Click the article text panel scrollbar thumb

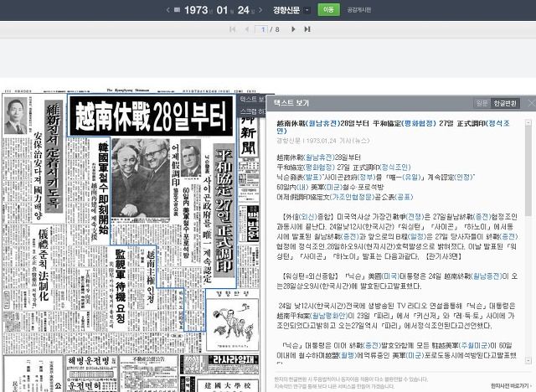click(528, 171)
